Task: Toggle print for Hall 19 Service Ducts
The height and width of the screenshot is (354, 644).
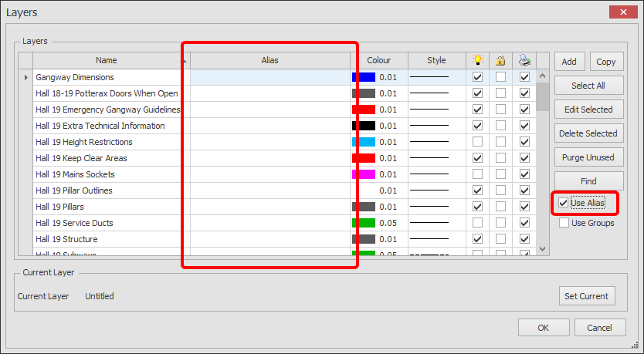Action: click(524, 223)
